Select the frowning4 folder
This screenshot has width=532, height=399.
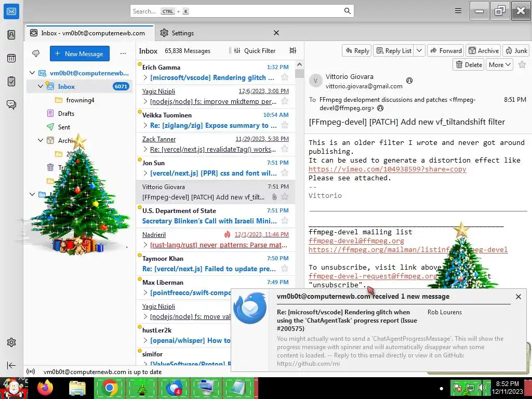point(79,100)
